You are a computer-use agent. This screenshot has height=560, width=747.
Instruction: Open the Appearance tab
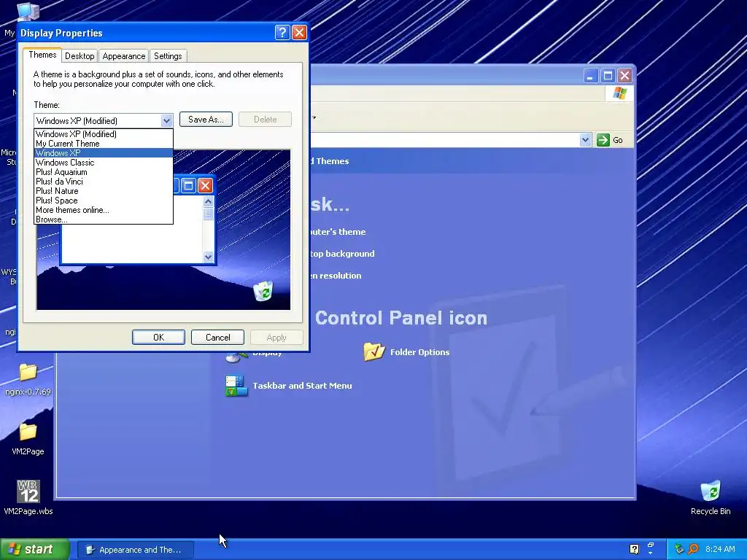coord(124,55)
